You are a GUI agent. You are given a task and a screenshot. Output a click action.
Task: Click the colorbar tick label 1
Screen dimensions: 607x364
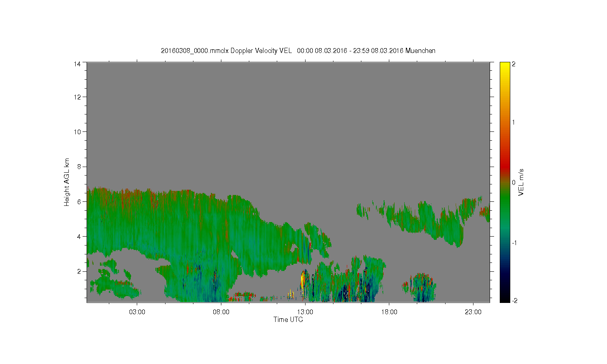[x=514, y=122]
